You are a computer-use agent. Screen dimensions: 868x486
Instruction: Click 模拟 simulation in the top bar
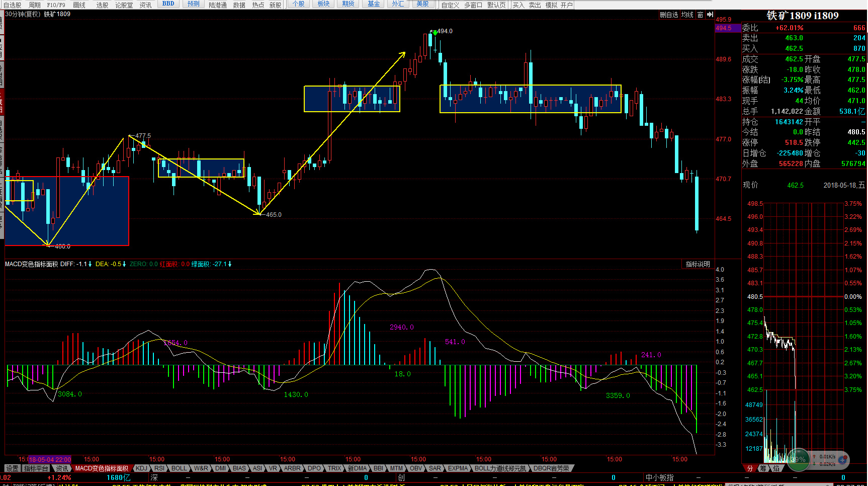552,5
